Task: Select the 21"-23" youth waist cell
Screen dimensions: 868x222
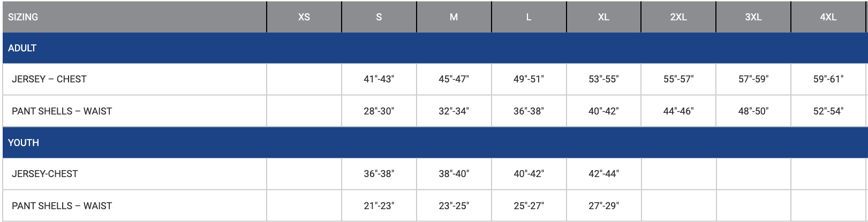Action: tap(379, 206)
